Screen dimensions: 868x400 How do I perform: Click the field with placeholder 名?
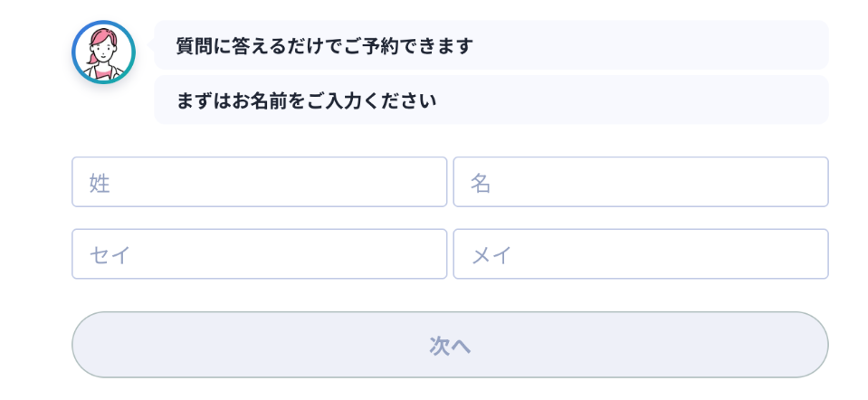tap(640, 182)
